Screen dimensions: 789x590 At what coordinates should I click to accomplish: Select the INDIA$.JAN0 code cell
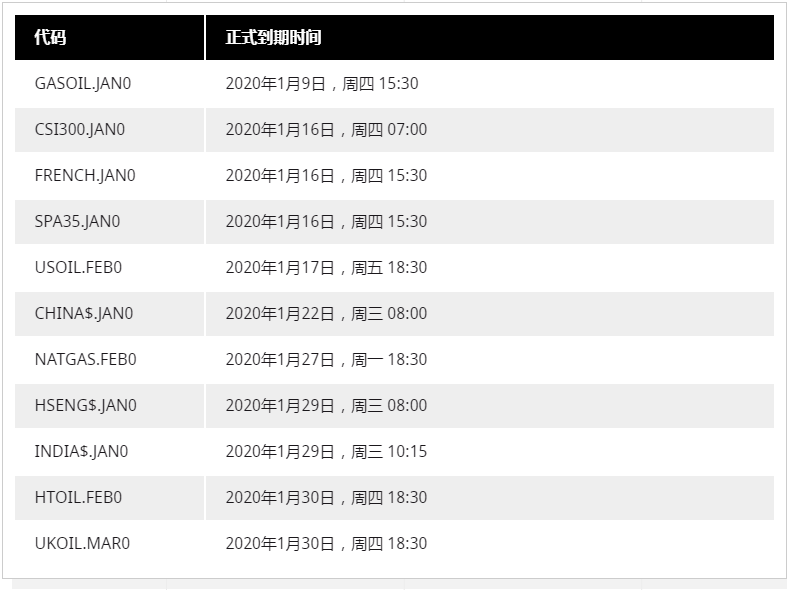click(81, 452)
